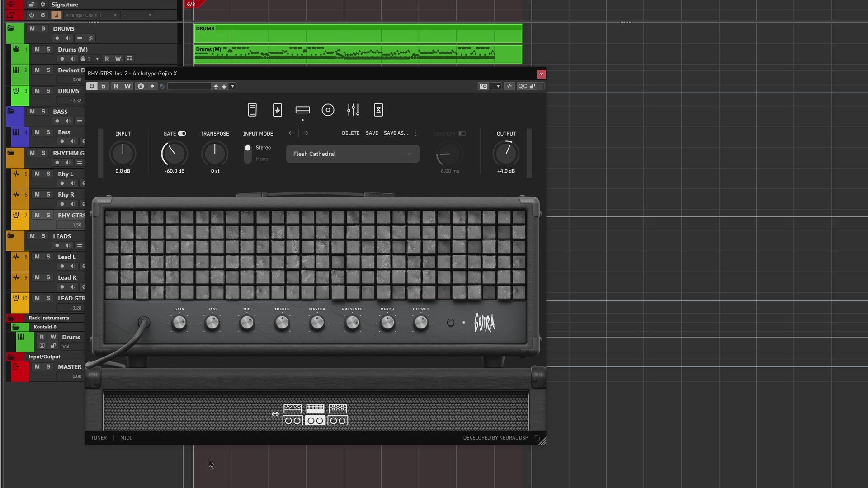This screenshot has height=488, width=868.
Task: Mute the MASTER output track
Action: (37, 367)
